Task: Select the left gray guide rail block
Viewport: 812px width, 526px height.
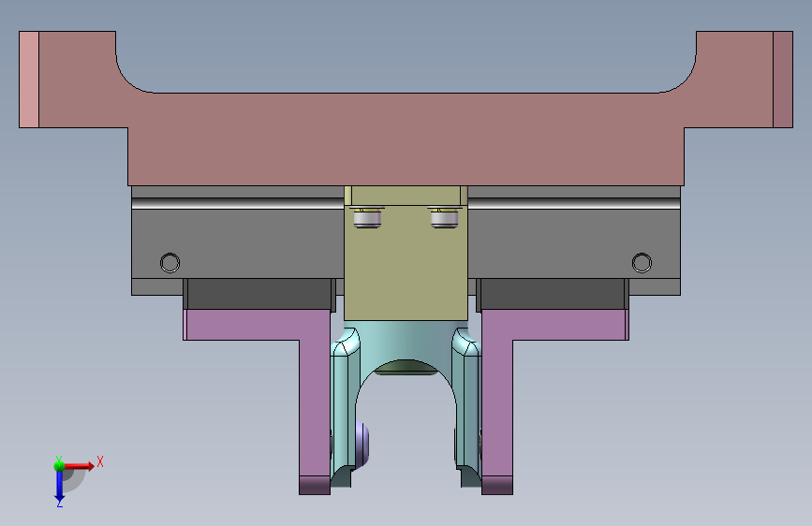Action: click(x=238, y=243)
